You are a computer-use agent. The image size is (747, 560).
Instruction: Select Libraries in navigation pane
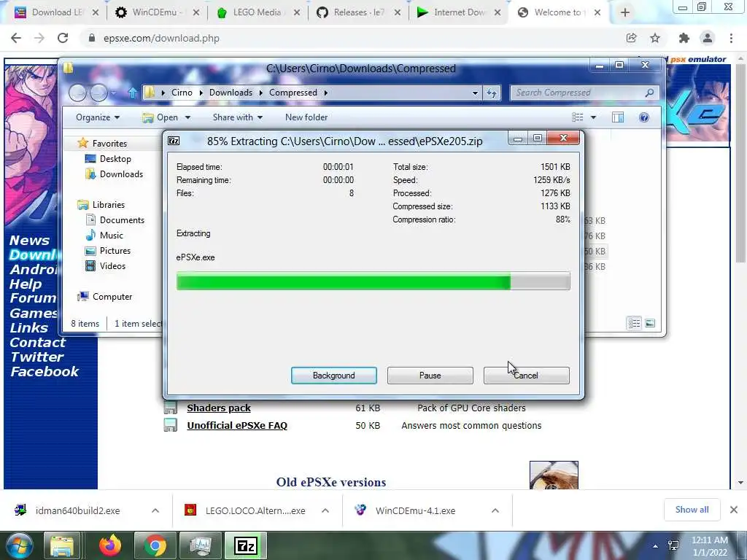[x=109, y=204]
